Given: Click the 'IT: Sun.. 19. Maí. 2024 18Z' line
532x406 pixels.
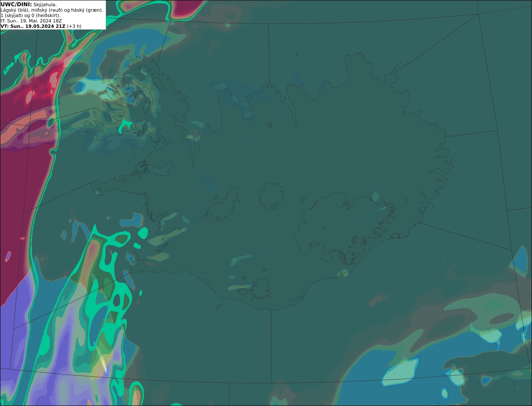Looking at the screenshot, I should tap(31, 21).
